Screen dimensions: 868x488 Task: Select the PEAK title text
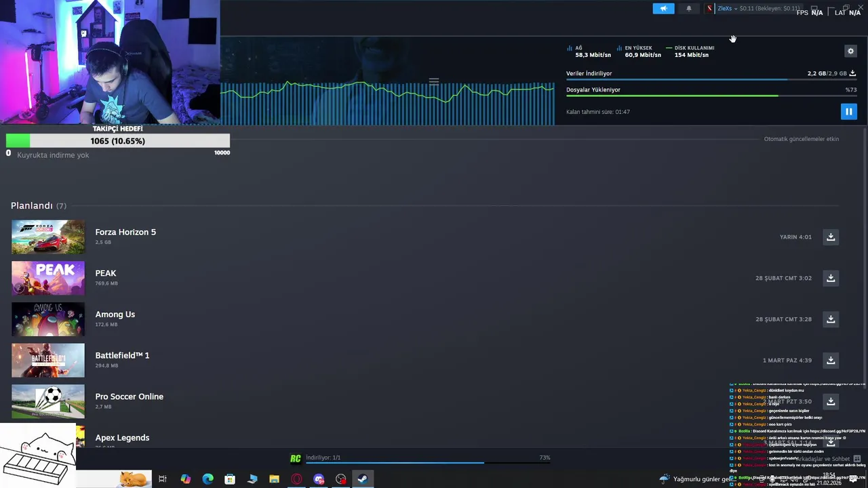[x=106, y=273]
